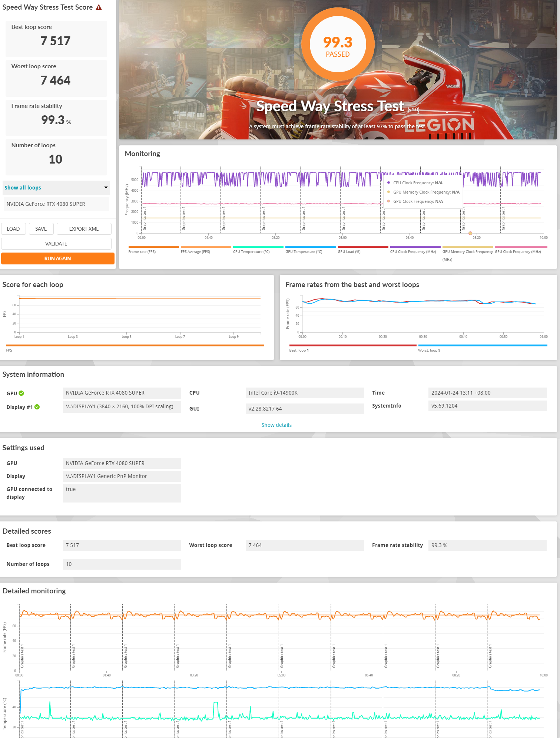Toggle the FPS Average (FPS) legend series
The image size is (560, 738).
point(206,250)
